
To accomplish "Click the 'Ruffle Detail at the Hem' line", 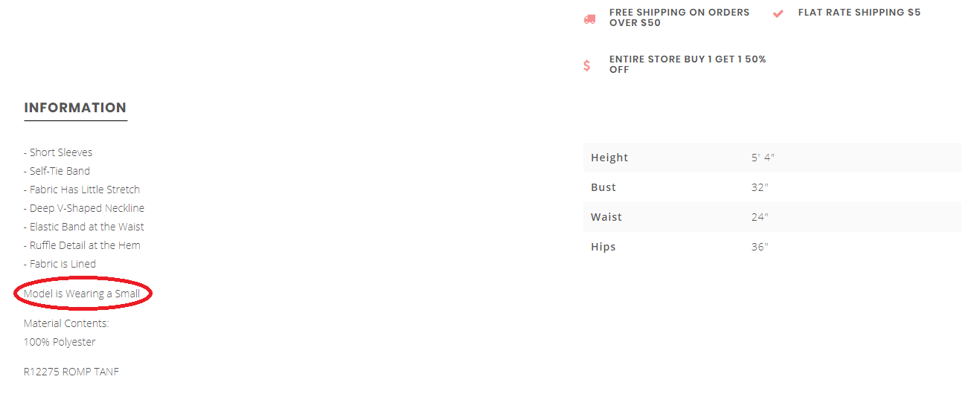I will pos(82,245).
